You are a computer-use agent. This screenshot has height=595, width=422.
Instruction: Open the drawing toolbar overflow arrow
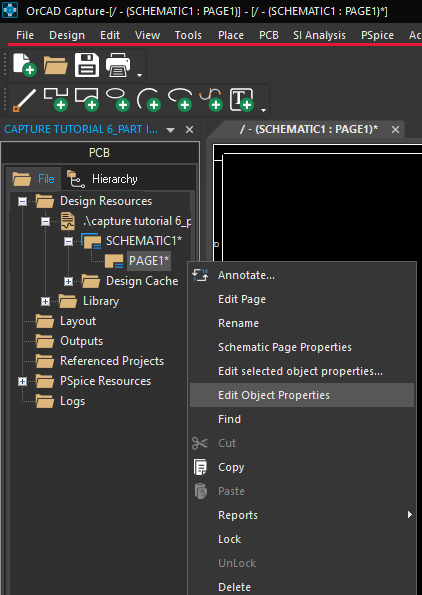click(x=263, y=110)
